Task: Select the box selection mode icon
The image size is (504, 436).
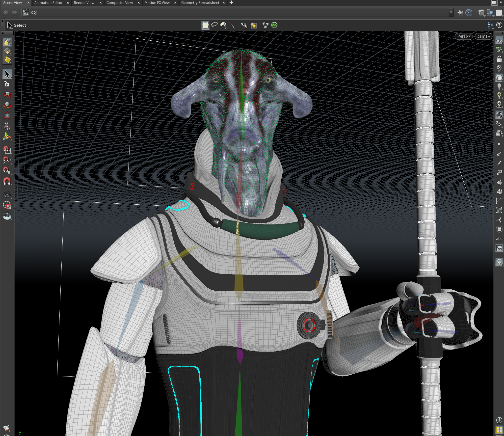Action: tap(205, 25)
